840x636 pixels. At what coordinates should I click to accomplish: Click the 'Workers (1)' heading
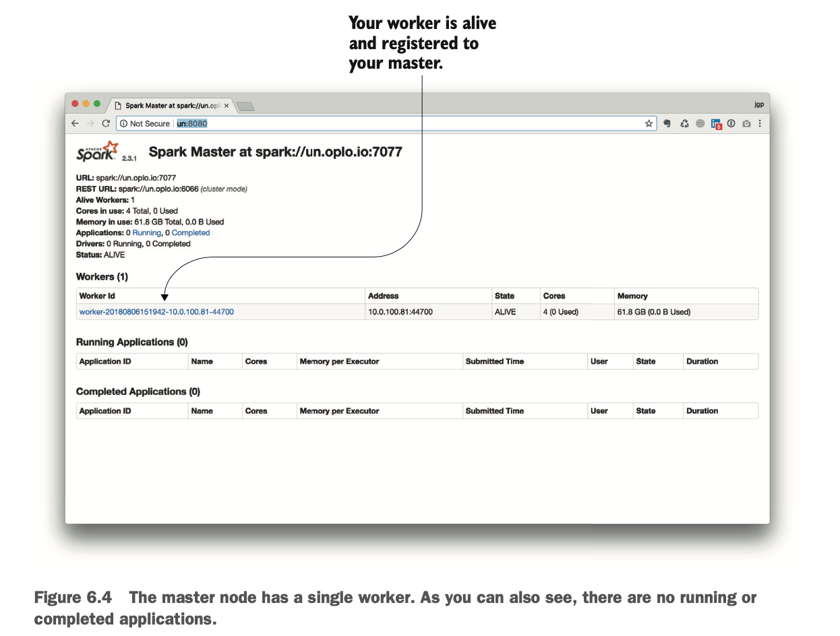coord(102,277)
